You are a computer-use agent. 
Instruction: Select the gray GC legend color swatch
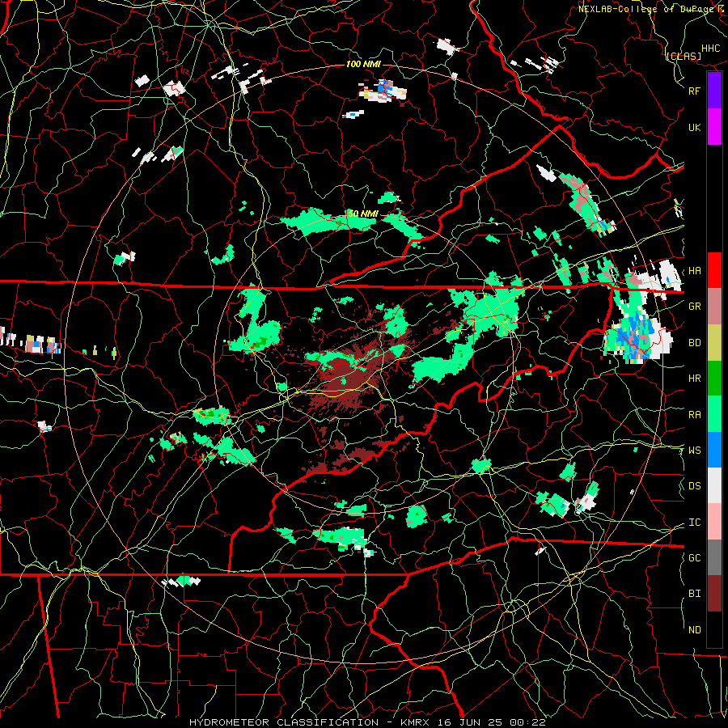point(714,557)
